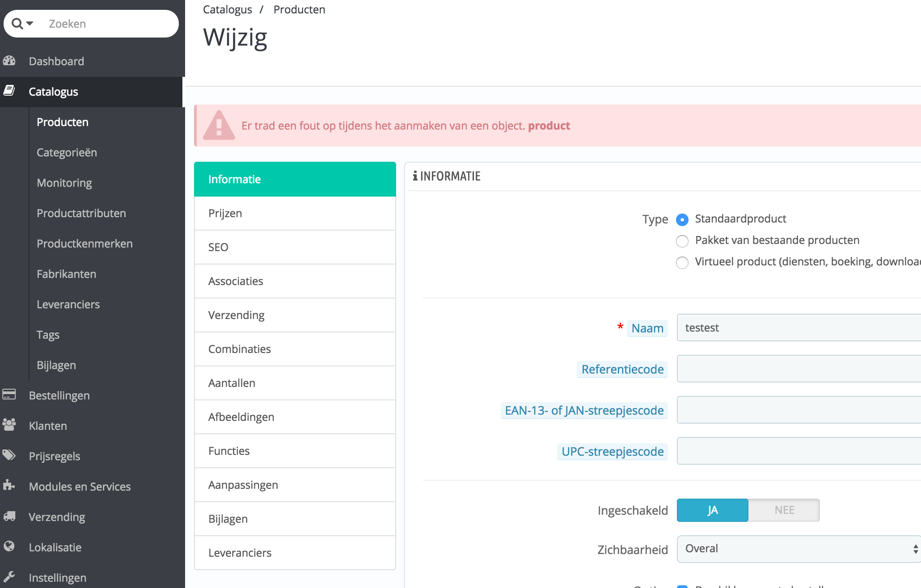Switch to the Combinaties tab
Screen dimensions: 921x588
[x=295, y=349]
